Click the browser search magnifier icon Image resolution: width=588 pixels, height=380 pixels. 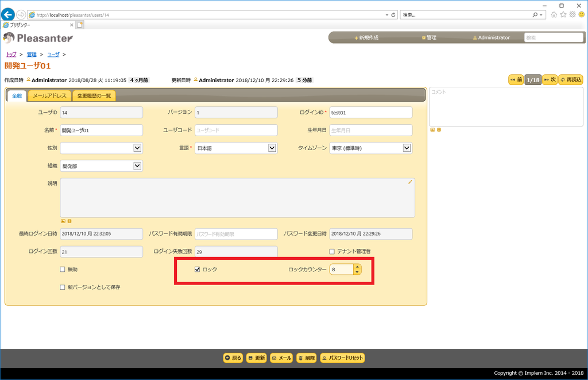click(x=535, y=15)
